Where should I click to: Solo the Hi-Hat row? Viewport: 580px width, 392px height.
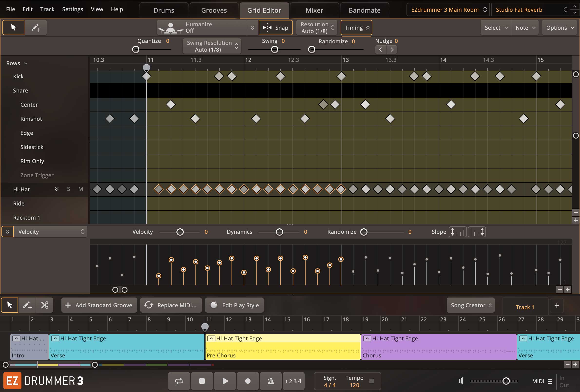(x=68, y=189)
